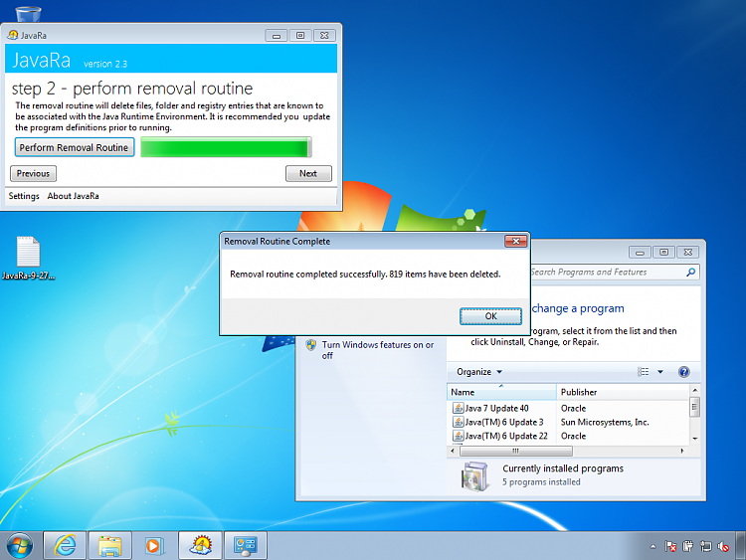This screenshot has height=560, width=746.
Task: Click the program list down scroll arrow
Action: pos(695,439)
